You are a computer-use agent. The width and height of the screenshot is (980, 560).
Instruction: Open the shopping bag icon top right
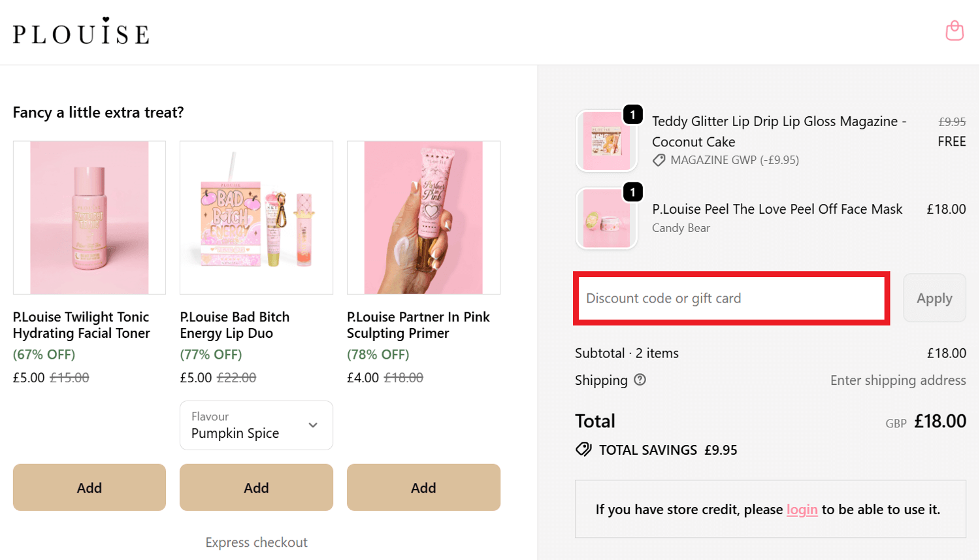tap(955, 30)
